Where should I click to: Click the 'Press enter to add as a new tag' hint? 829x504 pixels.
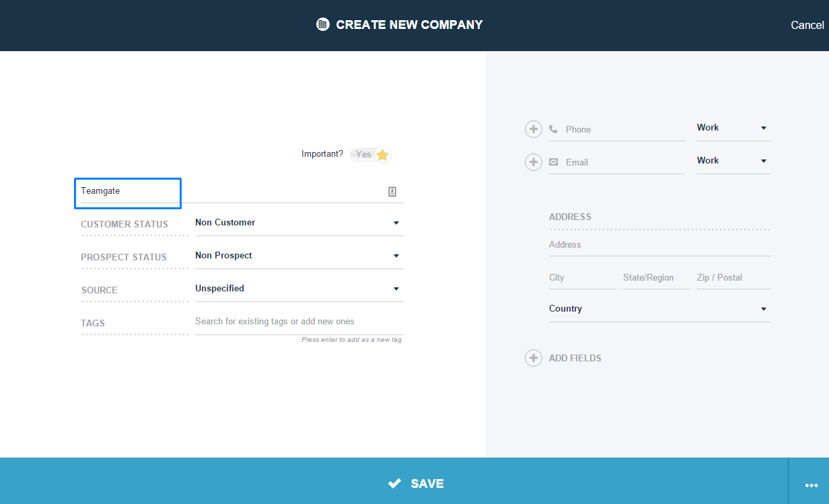352,340
